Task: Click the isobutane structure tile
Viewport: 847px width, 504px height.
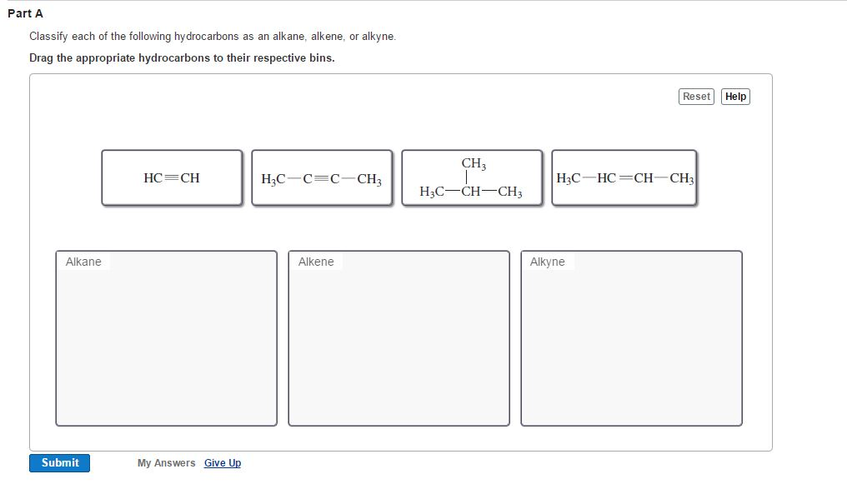Action: (x=472, y=177)
